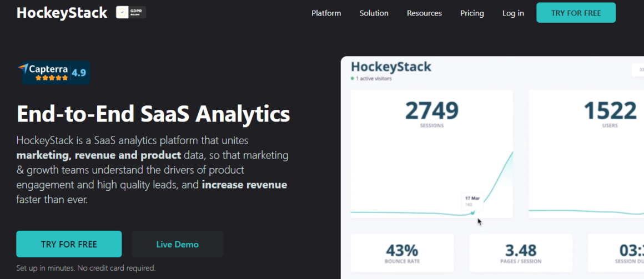The width and height of the screenshot is (644, 279).
Task: Click the 43% Bounce Rate card
Action: (402, 253)
